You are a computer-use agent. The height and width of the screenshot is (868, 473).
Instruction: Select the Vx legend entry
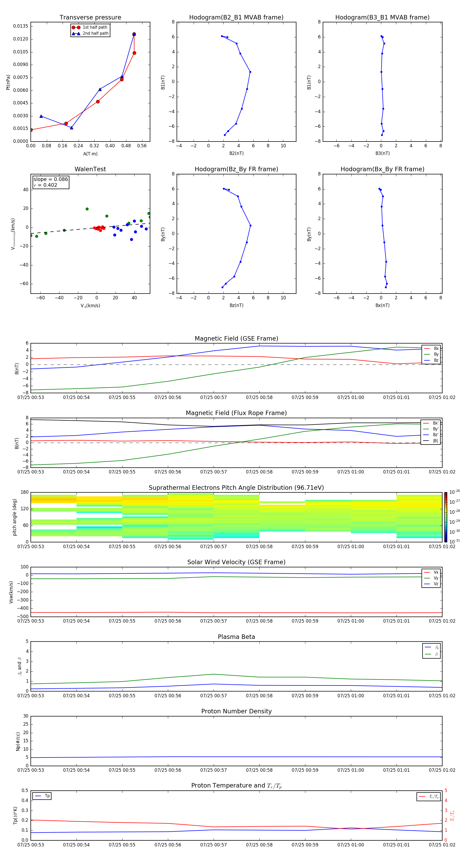pyautogui.click(x=431, y=572)
